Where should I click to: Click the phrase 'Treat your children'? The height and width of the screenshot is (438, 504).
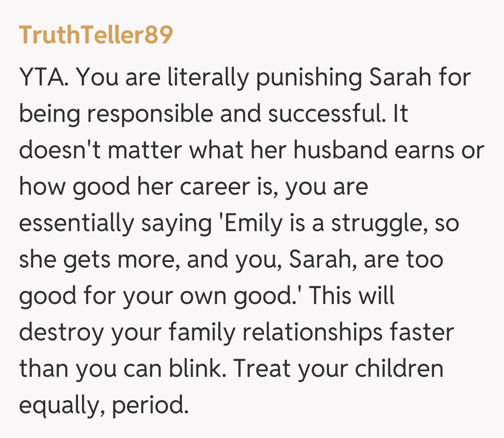click(x=338, y=369)
